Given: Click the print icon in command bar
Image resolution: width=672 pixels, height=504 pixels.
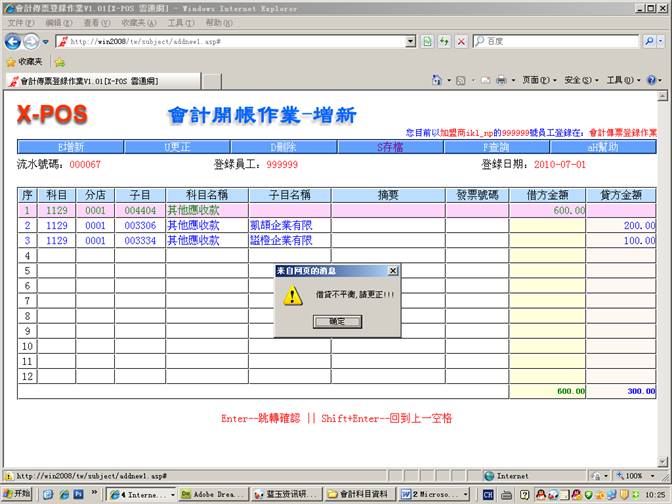Looking at the screenshot, I should [x=500, y=80].
